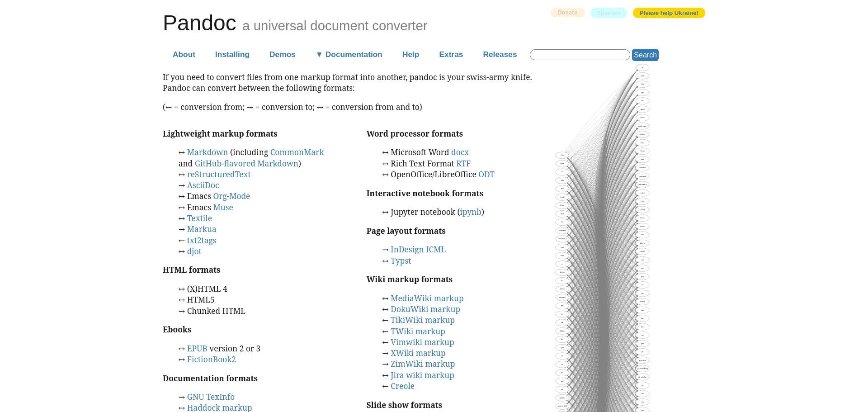Click the Search button
Screen dimensions: 868x412
[x=645, y=55]
